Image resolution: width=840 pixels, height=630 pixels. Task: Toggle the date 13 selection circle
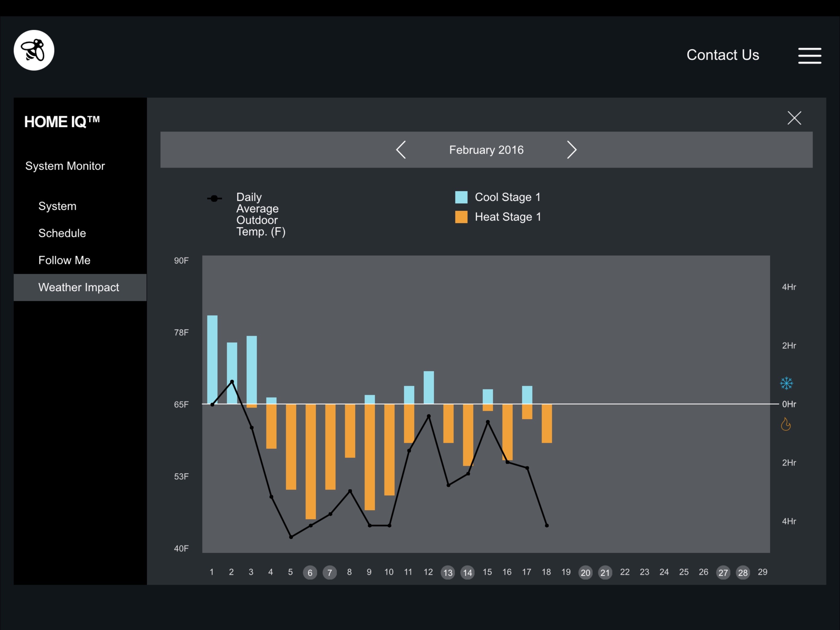(x=448, y=572)
